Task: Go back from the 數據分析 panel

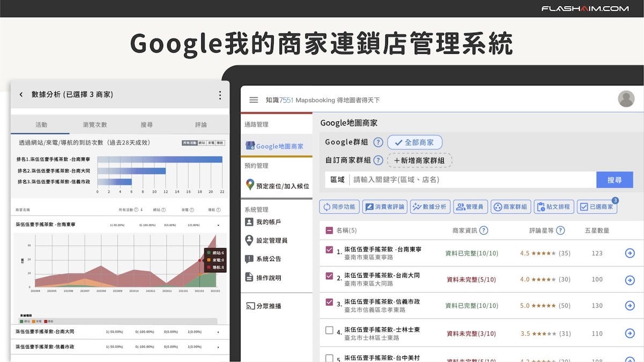Action: tap(21, 95)
